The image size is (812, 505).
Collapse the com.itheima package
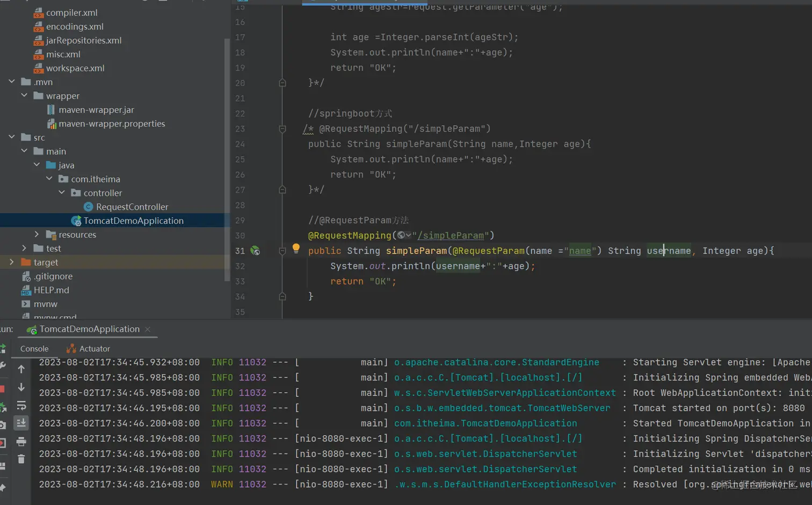49,179
